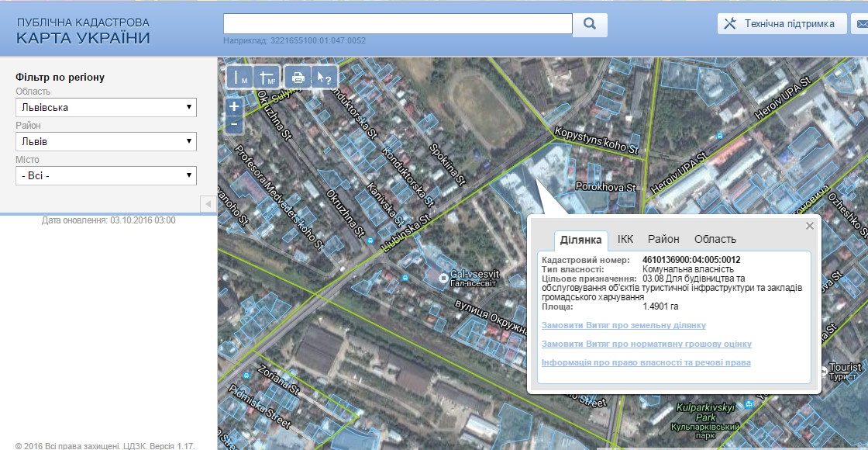Open the Район dropdown (Львів)
Screen dimensions: 868x450
106,141
